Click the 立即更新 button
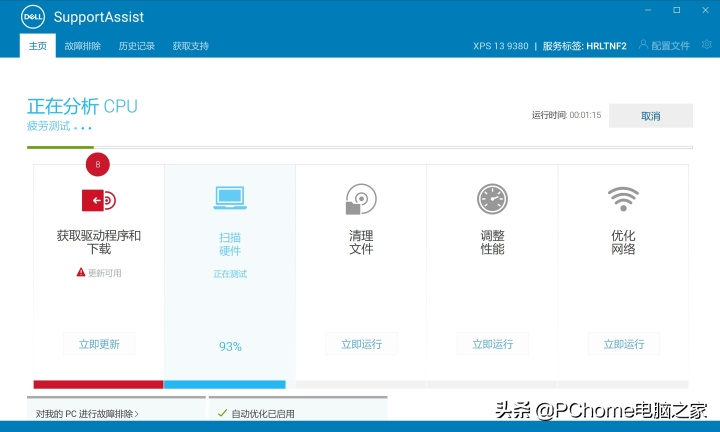Viewport: 720px width, 432px height. pyautogui.click(x=99, y=344)
